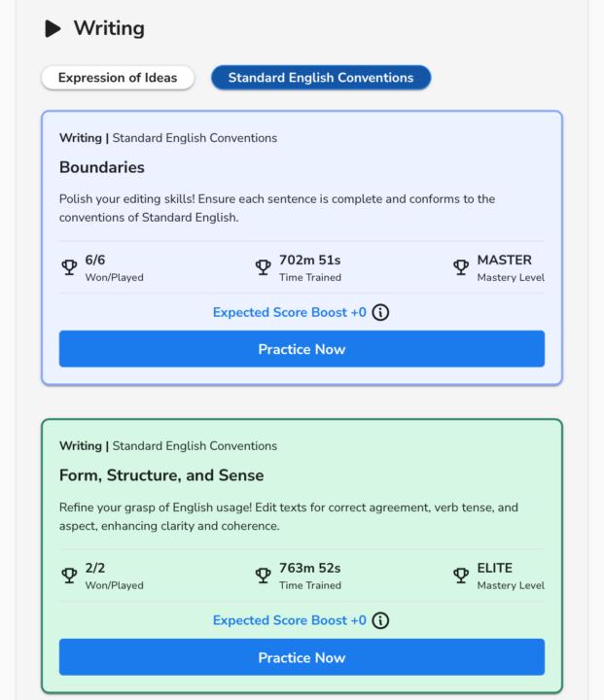The height and width of the screenshot is (700, 604).
Task: Click the ELITE mastery level trophy icon
Action: click(461, 576)
